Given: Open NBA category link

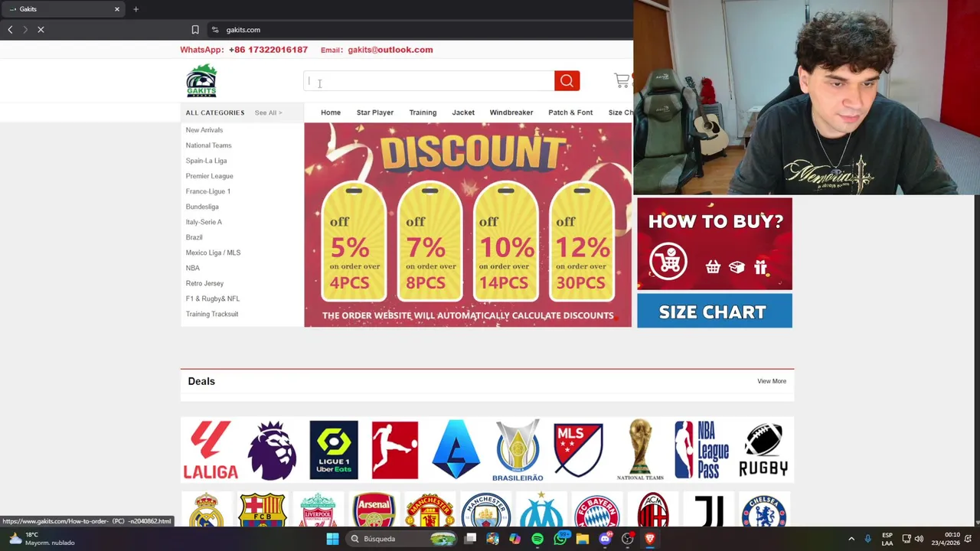Looking at the screenshot, I should click(192, 268).
